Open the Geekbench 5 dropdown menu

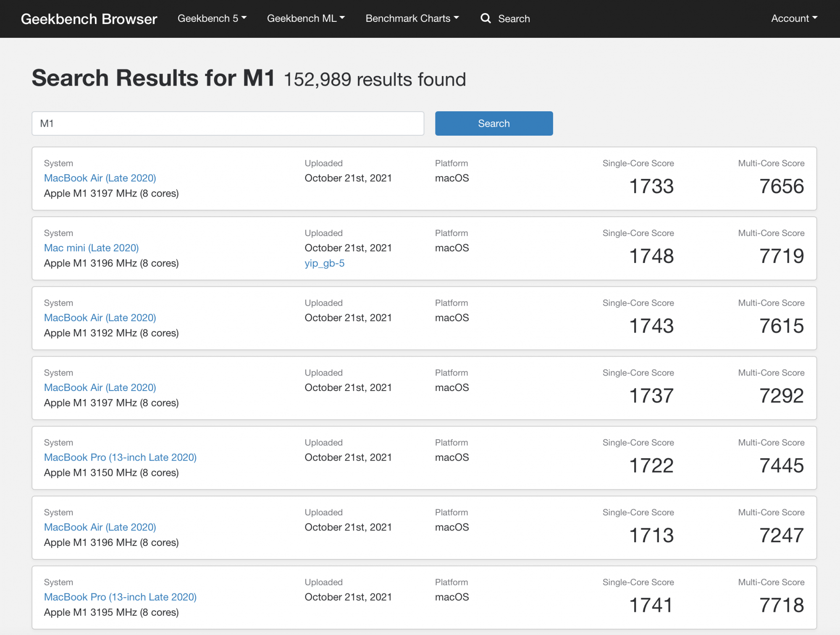coord(212,18)
